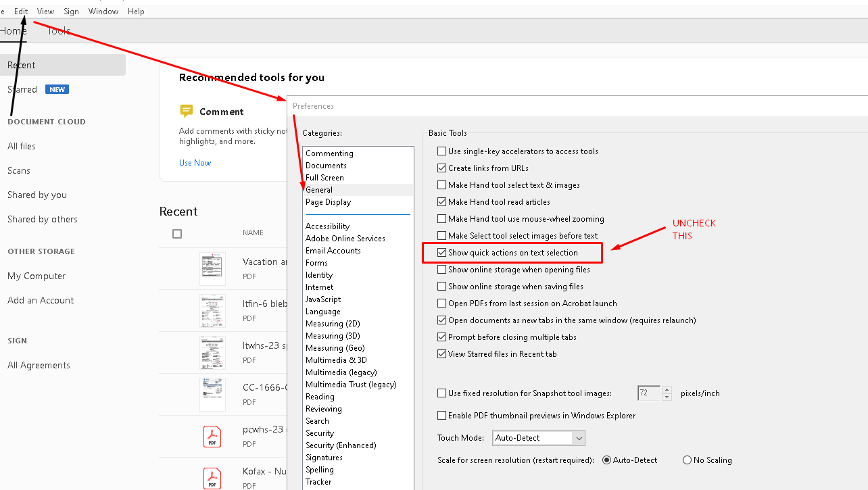Select Signatures category
Viewport: 868px width, 490px height.
(x=324, y=458)
